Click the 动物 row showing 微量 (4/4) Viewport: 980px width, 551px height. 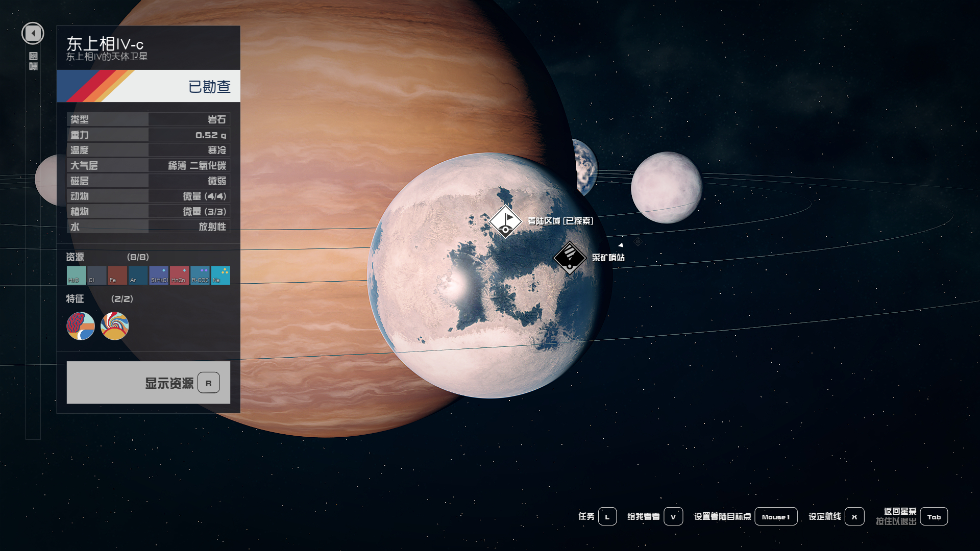click(x=149, y=196)
